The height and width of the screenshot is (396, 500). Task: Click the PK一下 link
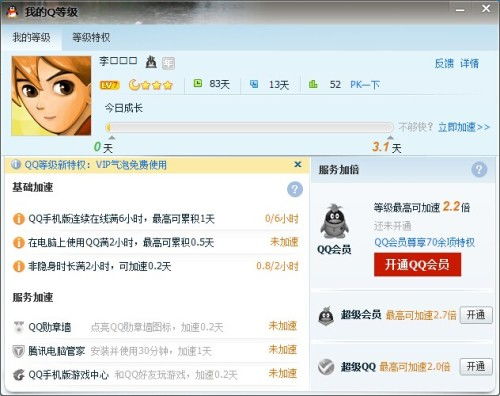click(x=365, y=85)
